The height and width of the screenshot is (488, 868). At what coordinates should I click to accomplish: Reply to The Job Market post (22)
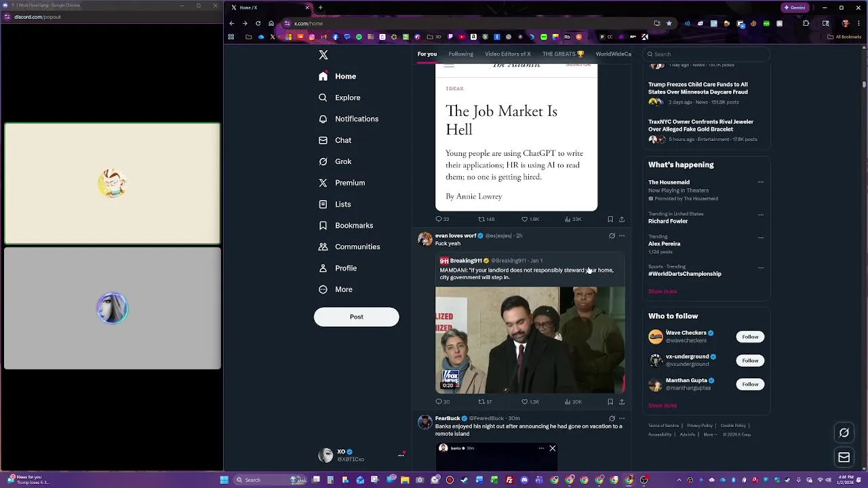(x=442, y=219)
